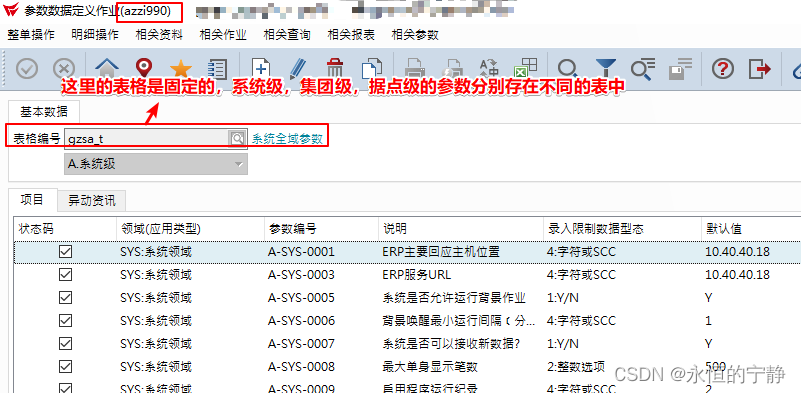Click the cancel X toolbar icon
The image size is (801, 393).
point(64,68)
